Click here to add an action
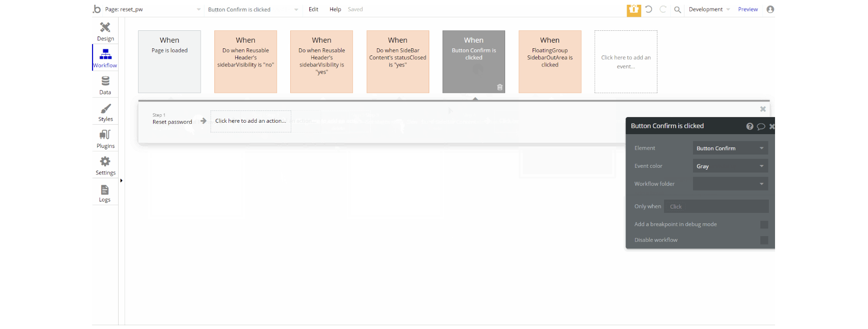Image resolution: width=868 pixels, height=329 pixels. [250, 121]
